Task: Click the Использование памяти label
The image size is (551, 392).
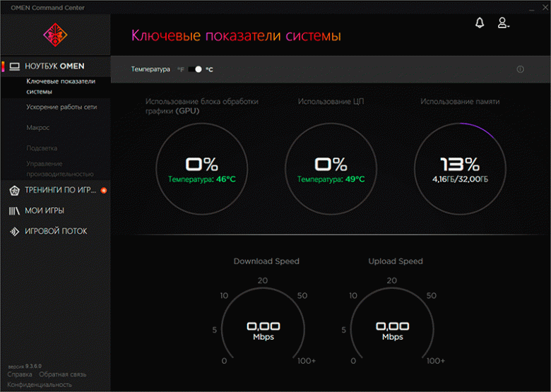Action: (460, 102)
